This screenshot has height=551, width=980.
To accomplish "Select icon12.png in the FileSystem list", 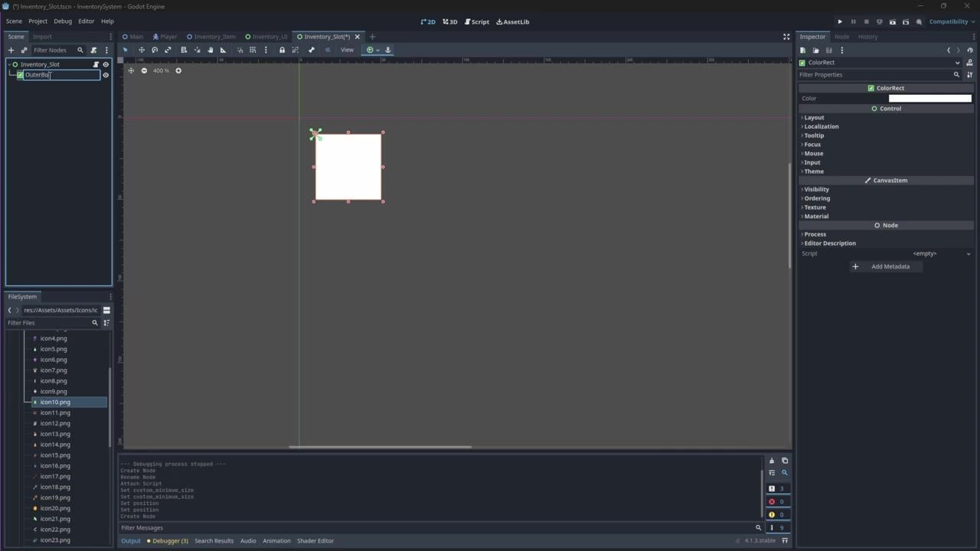I will [x=55, y=423].
